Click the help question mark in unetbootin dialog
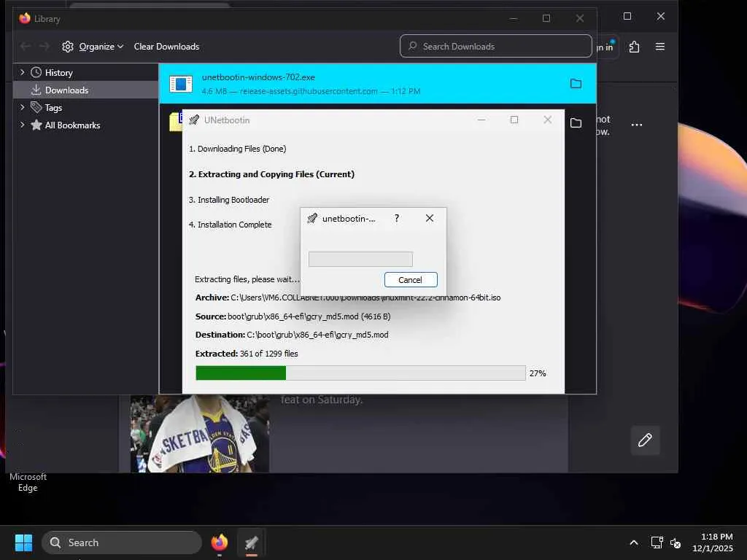 click(396, 218)
